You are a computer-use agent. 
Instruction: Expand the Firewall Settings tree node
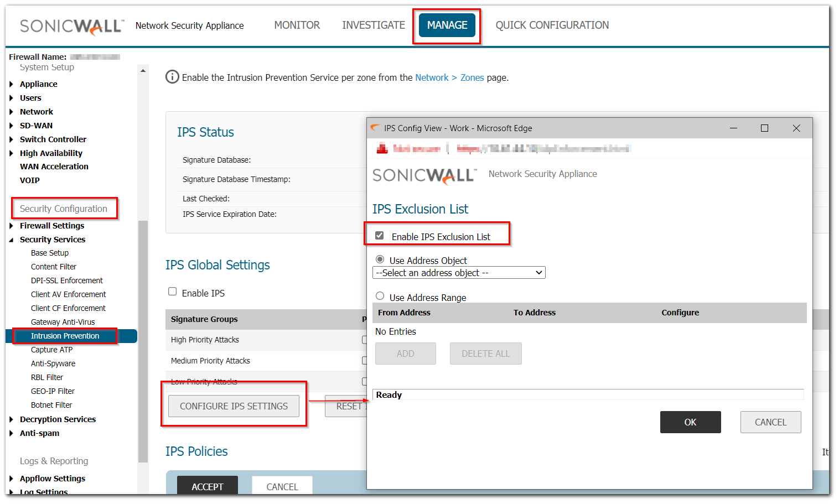click(x=12, y=226)
